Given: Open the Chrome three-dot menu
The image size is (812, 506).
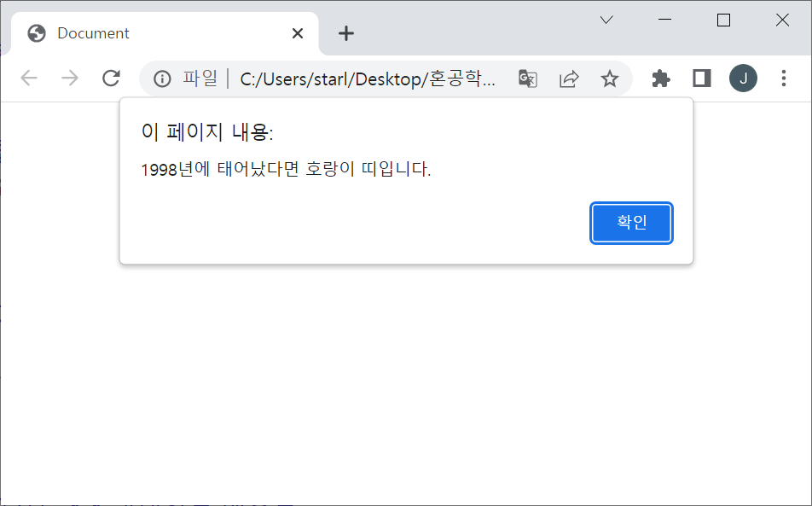Looking at the screenshot, I should pos(784,79).
